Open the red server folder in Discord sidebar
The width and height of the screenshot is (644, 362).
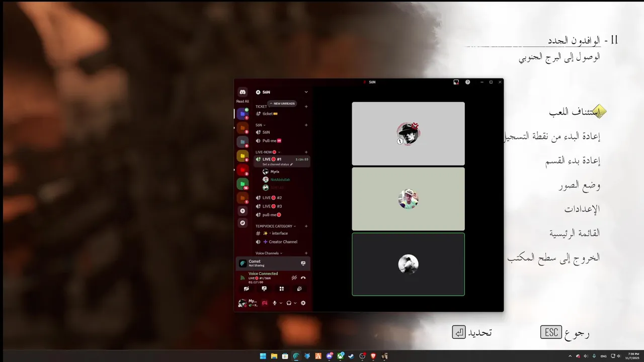pos(243,170)
